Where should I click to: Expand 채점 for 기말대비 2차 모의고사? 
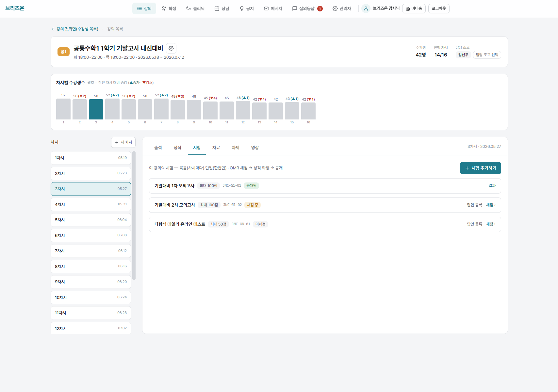(491, 205)
